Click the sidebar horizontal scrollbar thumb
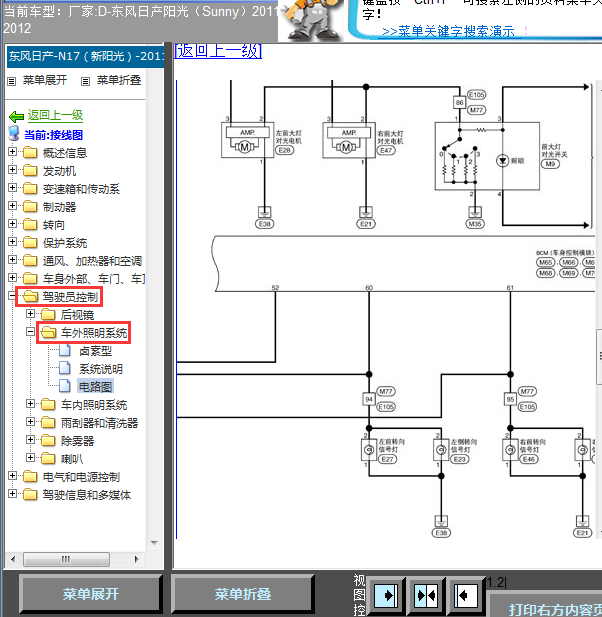The image size is (602, 617). click(x=66, y=559)
